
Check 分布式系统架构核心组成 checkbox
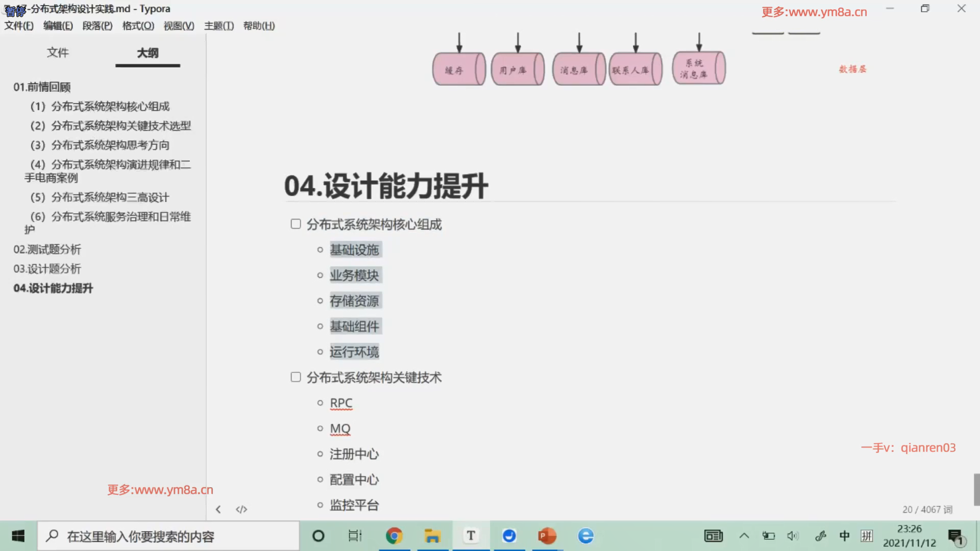pos(296,224)
